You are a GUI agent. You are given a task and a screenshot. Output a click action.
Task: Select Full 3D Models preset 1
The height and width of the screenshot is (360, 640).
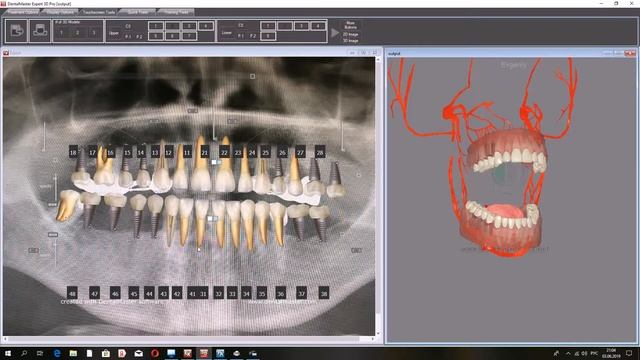coord(62,33)
